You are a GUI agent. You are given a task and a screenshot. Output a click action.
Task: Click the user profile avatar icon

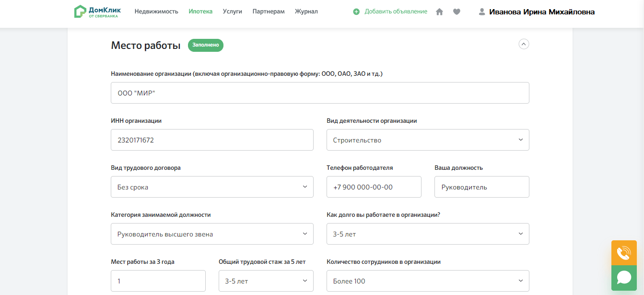click(482, 12)
